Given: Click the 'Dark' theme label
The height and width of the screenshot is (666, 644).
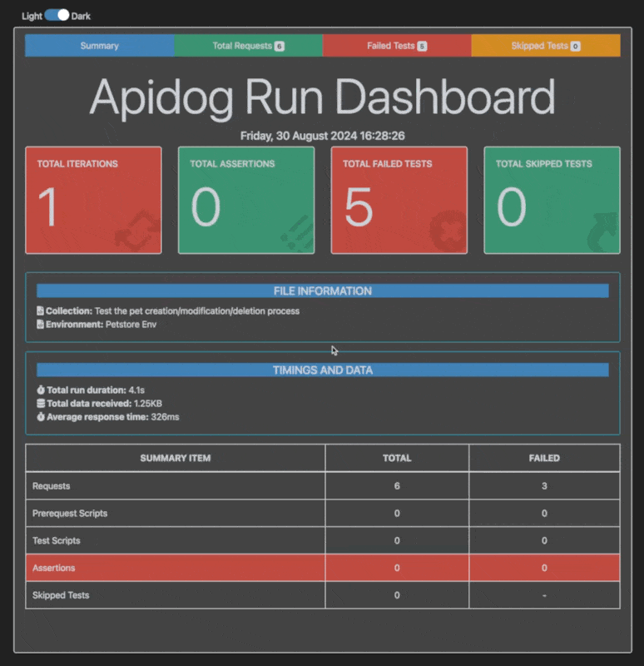Looking at the screenshot, I should pos(81,16).
